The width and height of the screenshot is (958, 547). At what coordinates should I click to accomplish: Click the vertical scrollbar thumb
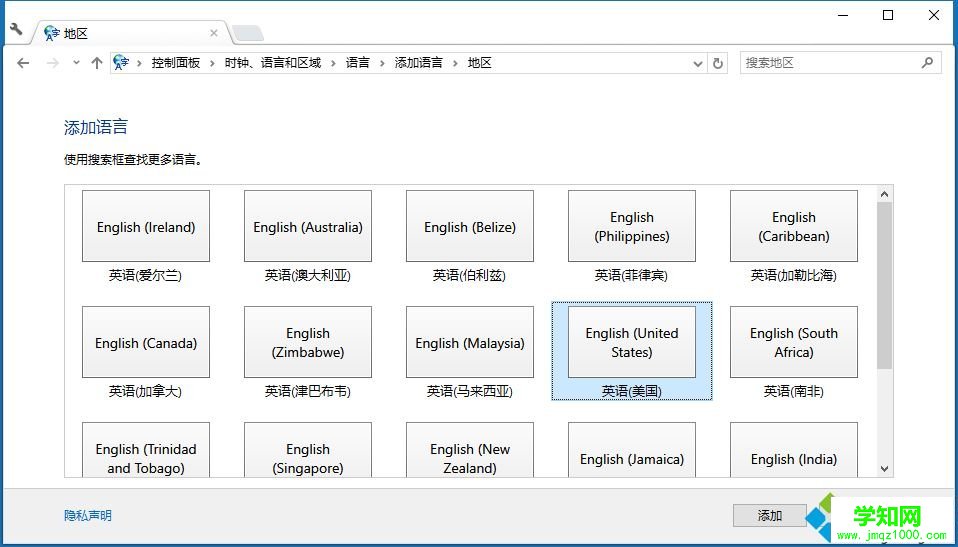coord(884,285)
